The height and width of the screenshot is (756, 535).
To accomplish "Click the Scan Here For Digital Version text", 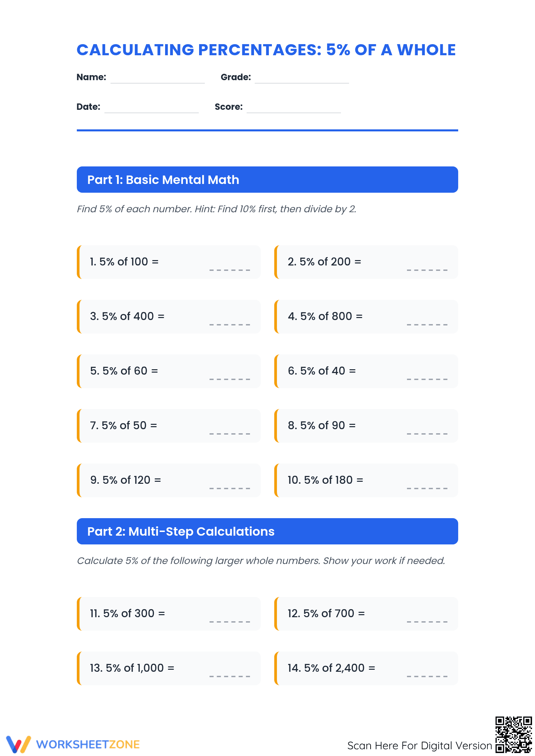I will [x=420, y=746].
